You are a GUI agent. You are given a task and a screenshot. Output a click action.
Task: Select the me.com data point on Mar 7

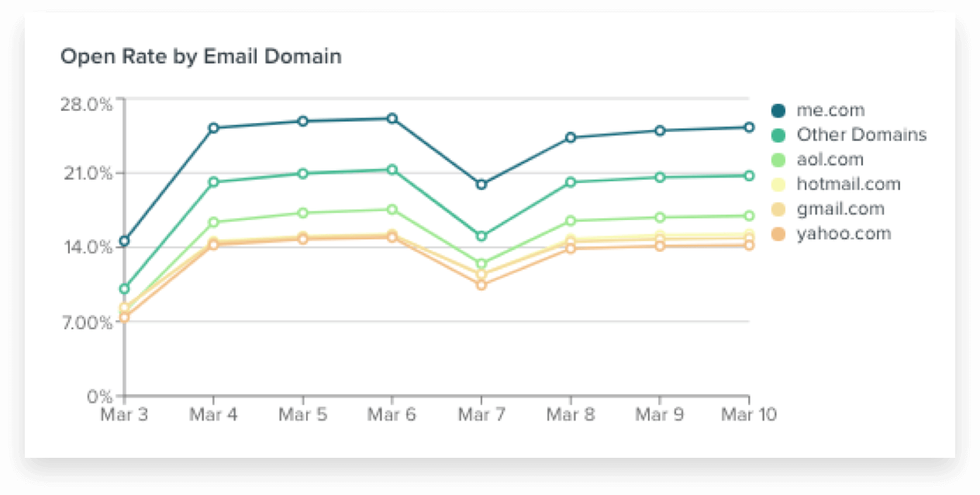(481, 184)
